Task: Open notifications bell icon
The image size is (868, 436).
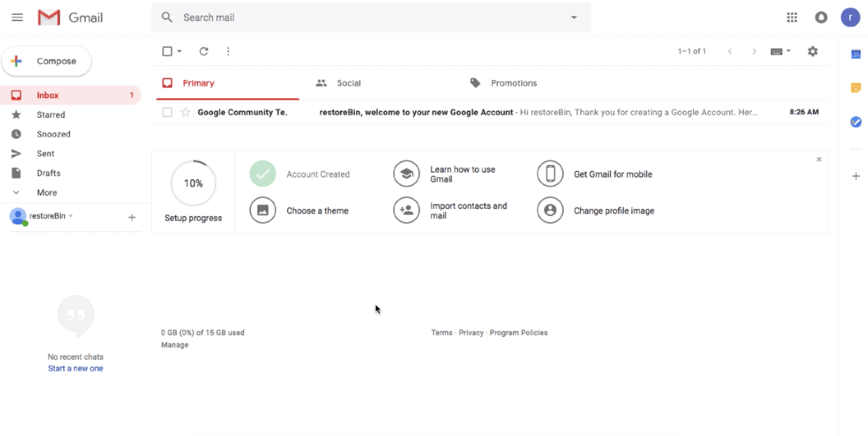Action: 821,17
